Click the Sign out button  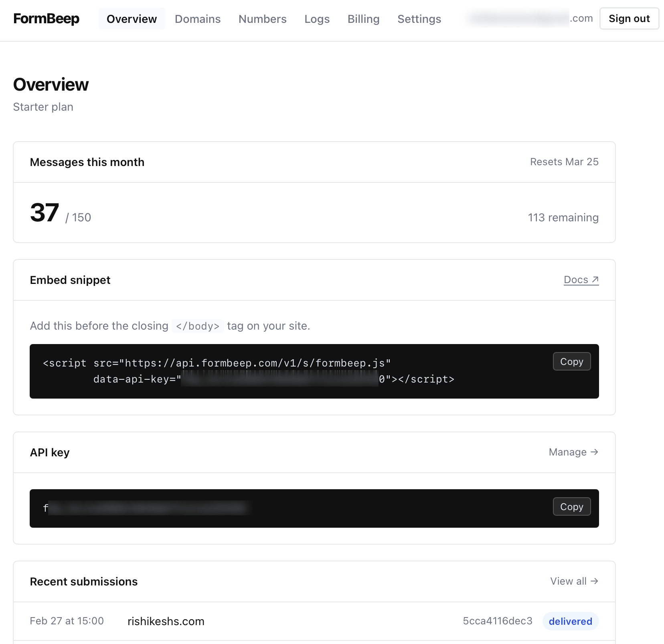tap(629, 18)
